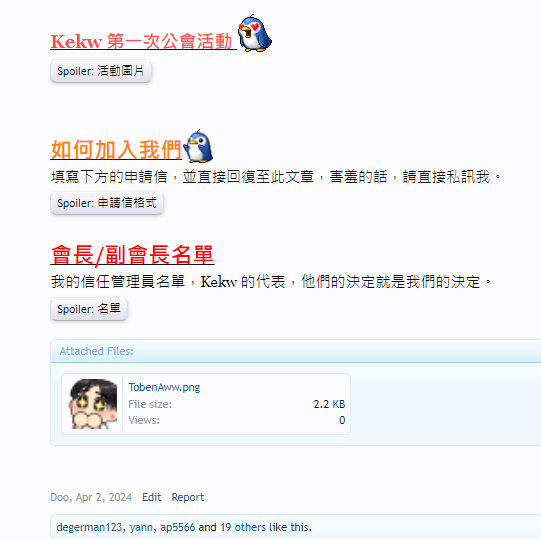Open the TobenAww.png thumbnail image
The height and width of the screenshot is (539, 541).
coord(94,404)
